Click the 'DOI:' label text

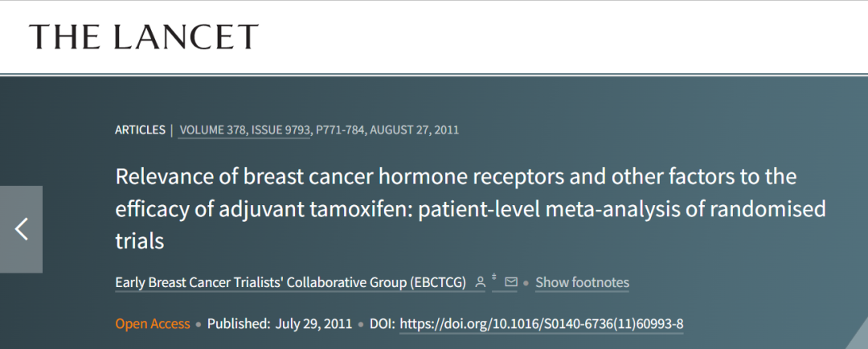[x=383, y=323]
